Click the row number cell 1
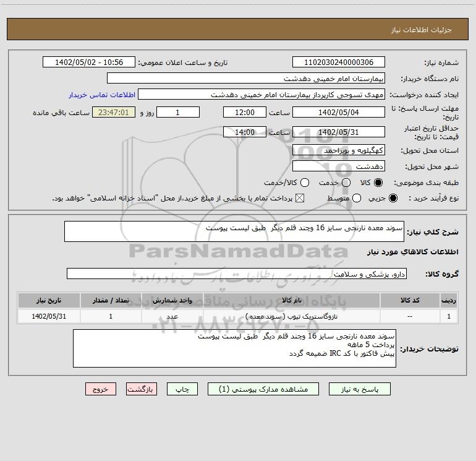 [449, 316]
